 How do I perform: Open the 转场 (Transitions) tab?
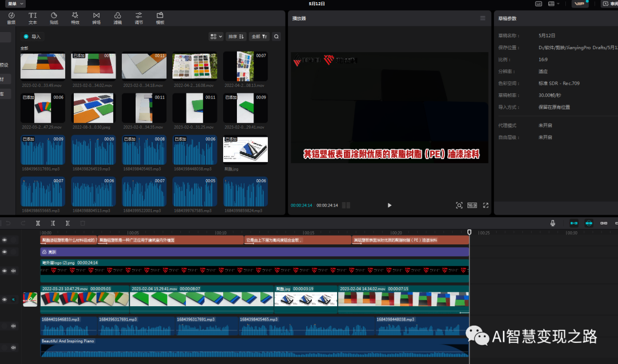(96, 18)
